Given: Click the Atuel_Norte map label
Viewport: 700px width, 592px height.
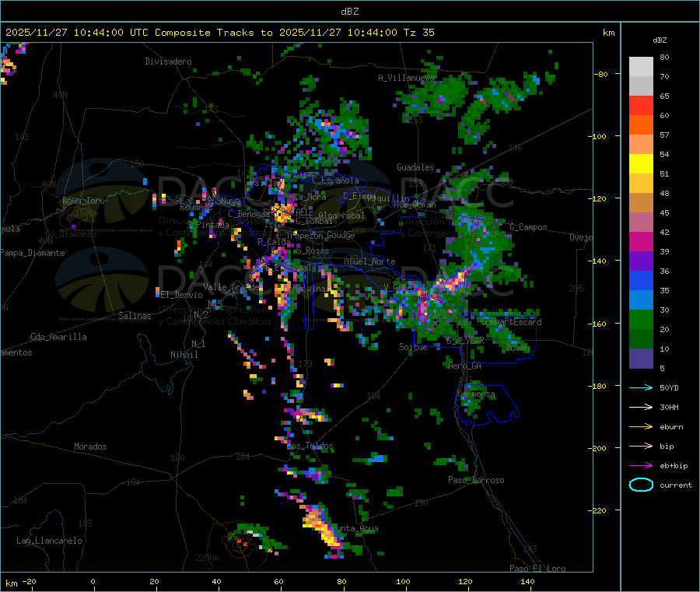Looking at the screenshot, I should (x=369, y=261).
